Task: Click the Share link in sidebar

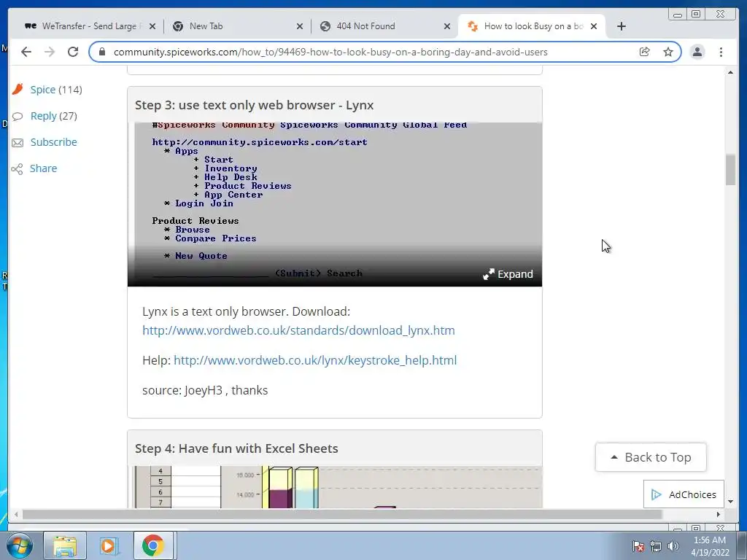Action: pos(43,168)
